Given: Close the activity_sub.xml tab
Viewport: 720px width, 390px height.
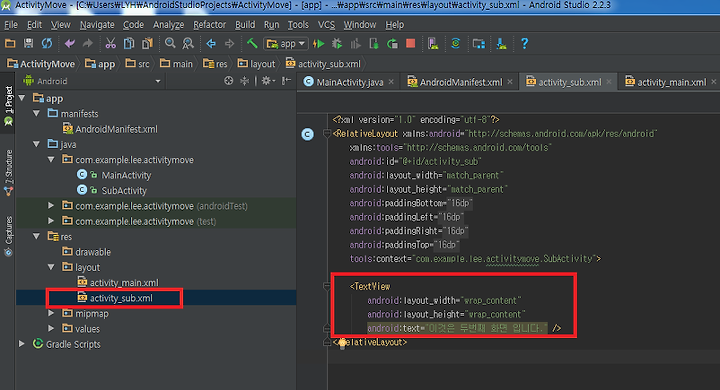Looking at the screenshot, I should pos(609,82).
